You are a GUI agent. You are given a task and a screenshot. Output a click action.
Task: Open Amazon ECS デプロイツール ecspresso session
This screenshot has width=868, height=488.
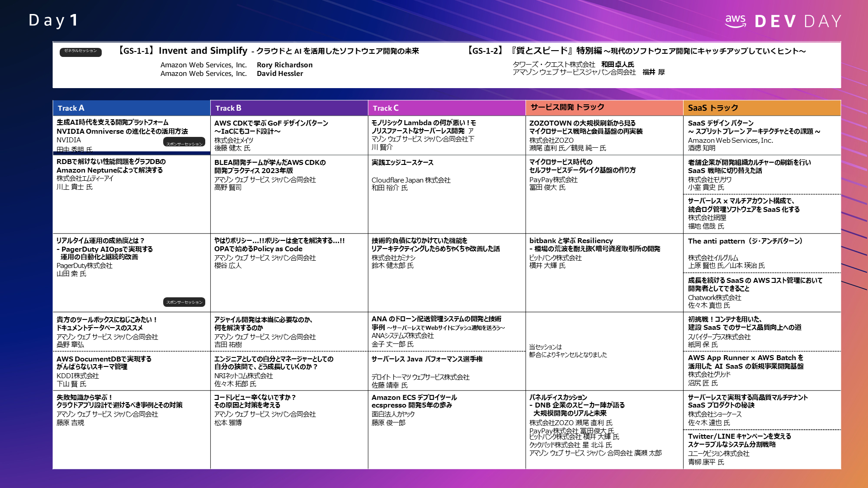click(414, 401)
